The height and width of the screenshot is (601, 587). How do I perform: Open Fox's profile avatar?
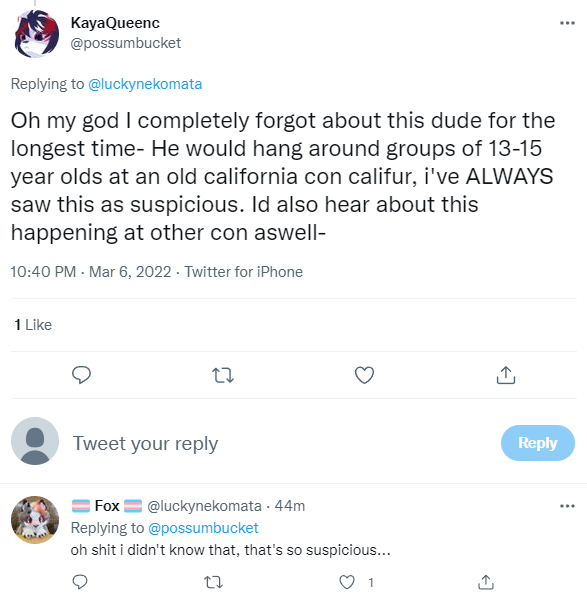pos(35,519)
